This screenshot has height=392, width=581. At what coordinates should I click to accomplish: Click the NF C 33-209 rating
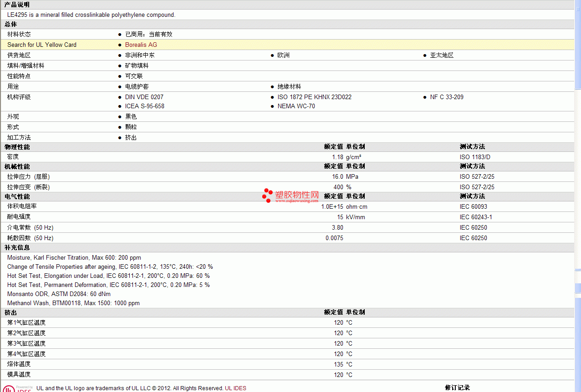[x=447, y=97]
